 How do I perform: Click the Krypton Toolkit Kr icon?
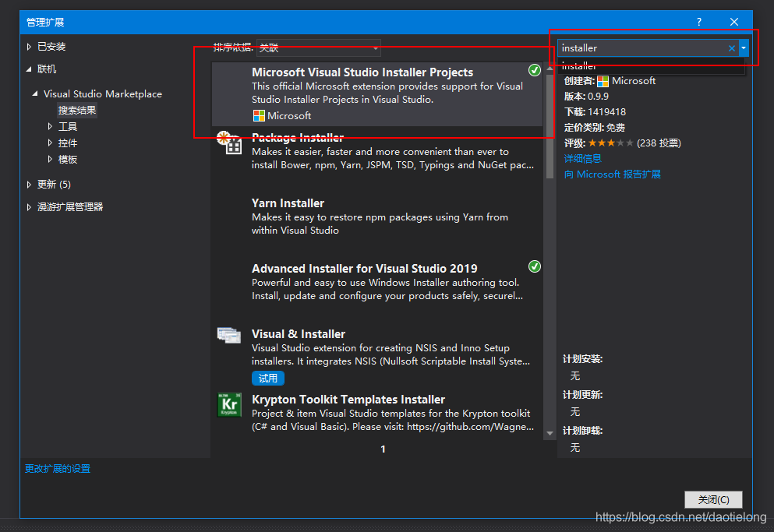pos(229,405)
